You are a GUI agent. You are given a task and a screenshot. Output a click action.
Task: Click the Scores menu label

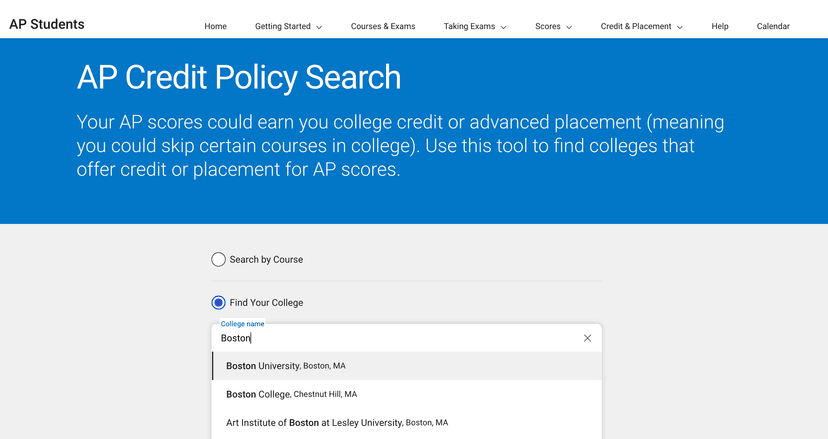coord(547,26)
